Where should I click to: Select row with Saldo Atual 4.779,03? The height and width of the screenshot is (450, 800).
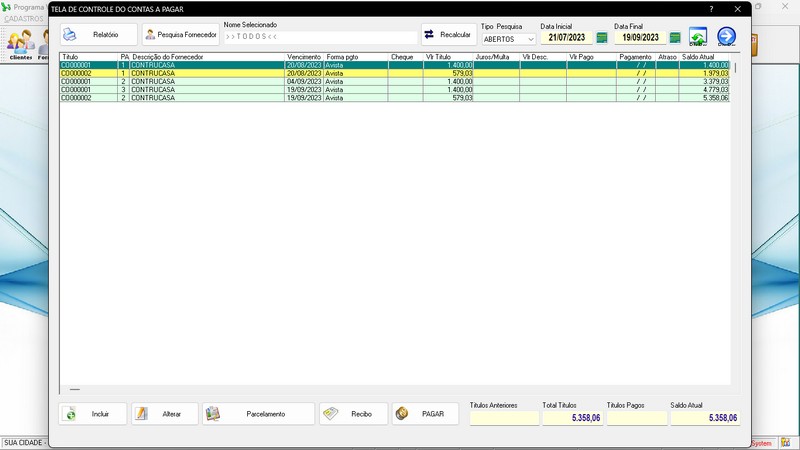(395, 90)
